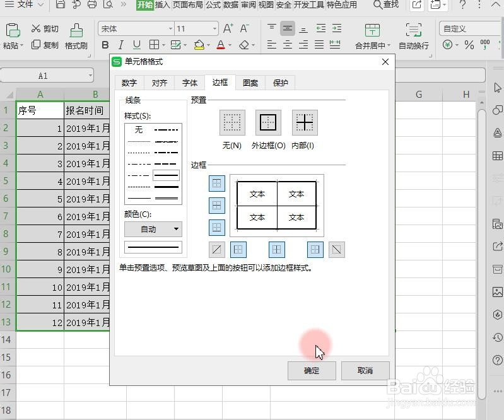The image size is (504, 420).
Task: Click the 取消 button
Action: 365,371
